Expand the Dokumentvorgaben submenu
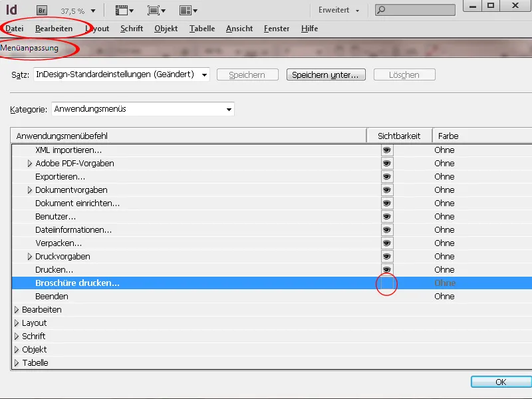532x399 pixels. point(29,190)
